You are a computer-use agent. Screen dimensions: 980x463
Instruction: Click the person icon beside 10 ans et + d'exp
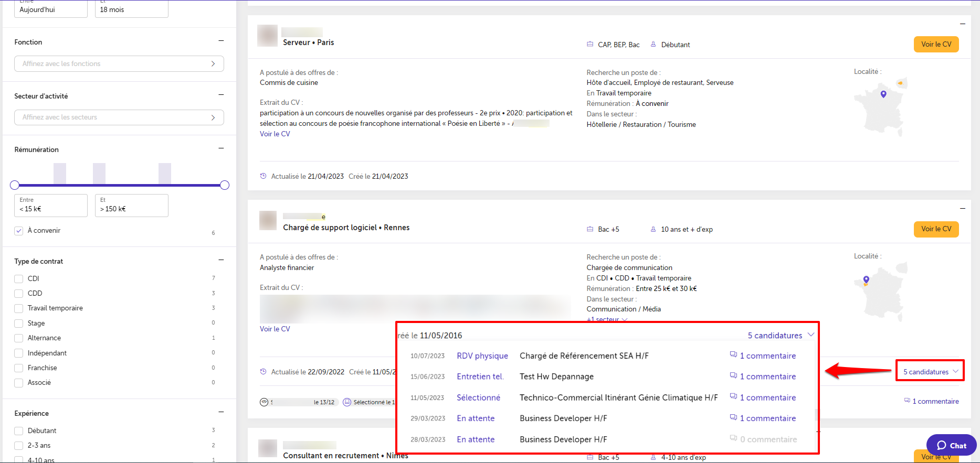[x=654, y=229]
